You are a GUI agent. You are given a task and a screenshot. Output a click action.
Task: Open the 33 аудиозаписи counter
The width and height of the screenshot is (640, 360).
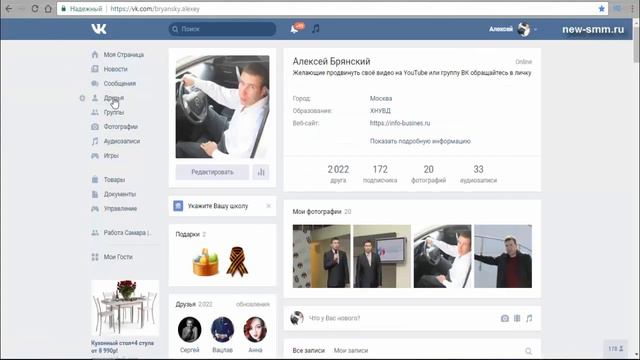point(478,173)
